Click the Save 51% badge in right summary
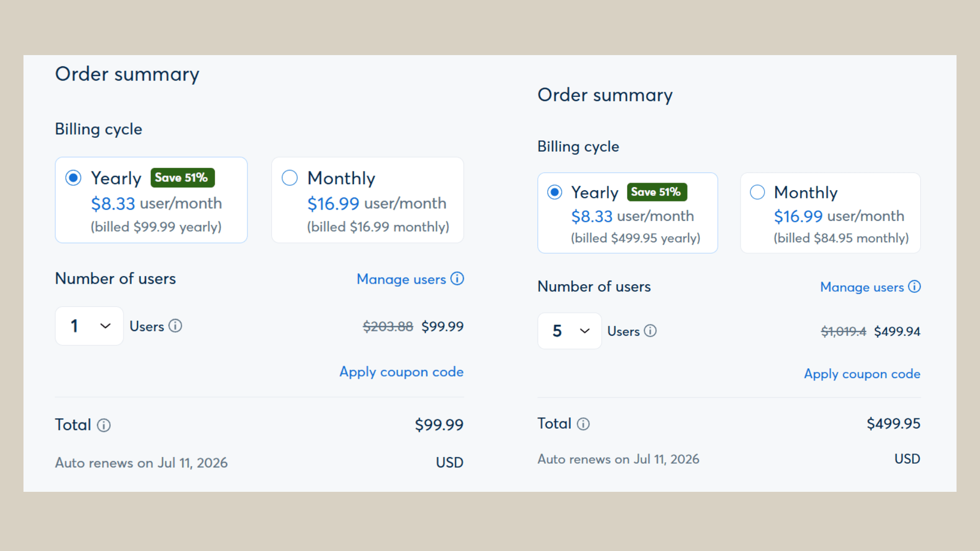Image resolution: width=980 pixels, height=551 pixels. tap(656, 192)
